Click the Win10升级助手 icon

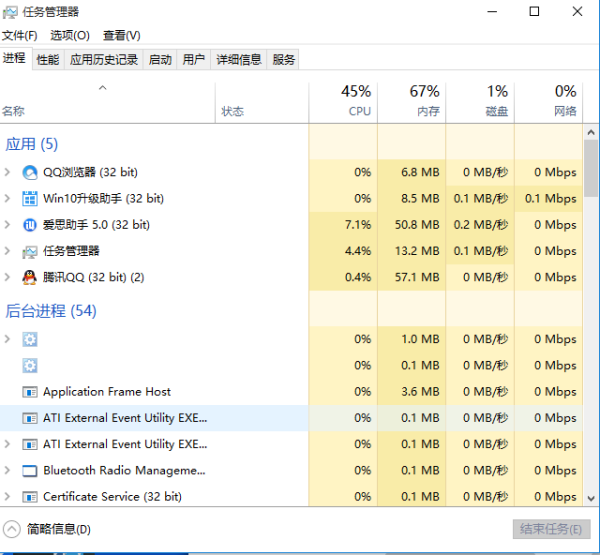(30, 198)
